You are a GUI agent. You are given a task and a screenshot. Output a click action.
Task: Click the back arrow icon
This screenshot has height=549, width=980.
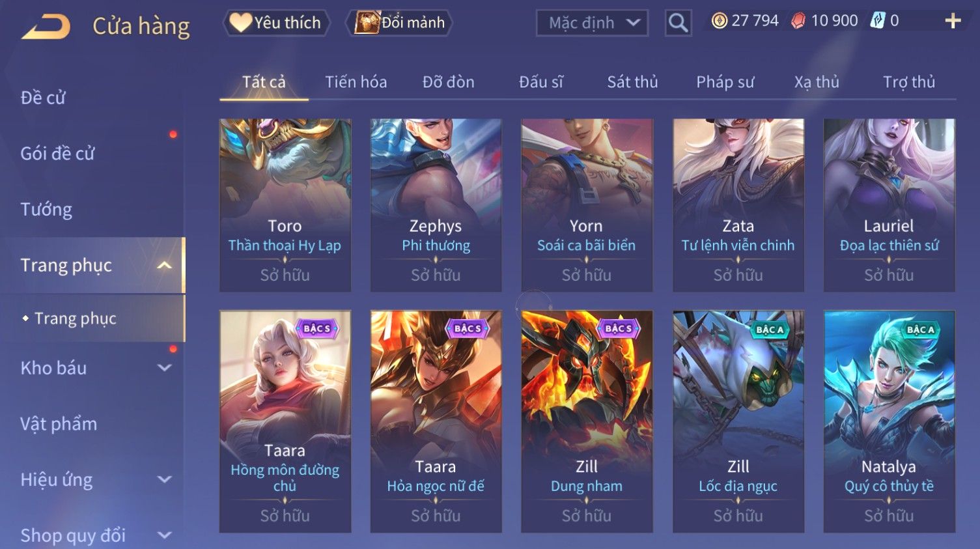click(46, 27)
